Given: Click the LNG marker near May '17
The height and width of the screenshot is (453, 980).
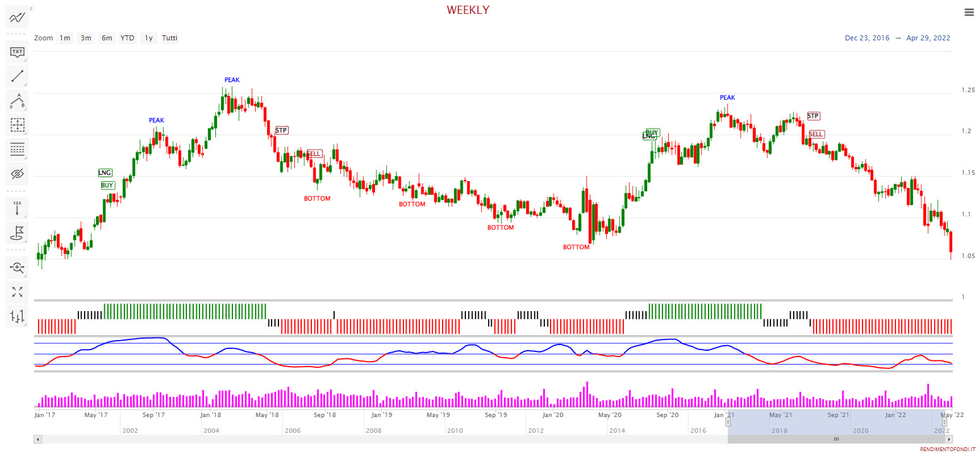Looking at the screenshot, I should 105,172.
